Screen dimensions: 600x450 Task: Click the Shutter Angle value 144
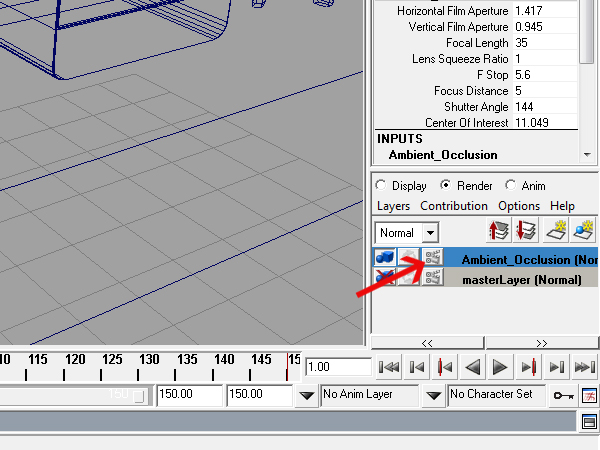pyautogui.click(x=545, y=107)
